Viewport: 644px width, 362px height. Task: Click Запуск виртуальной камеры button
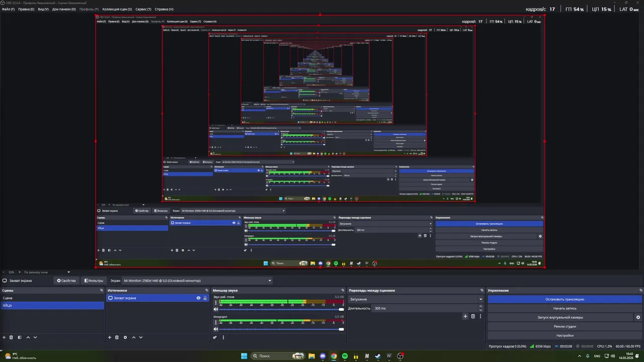(560, 317)
